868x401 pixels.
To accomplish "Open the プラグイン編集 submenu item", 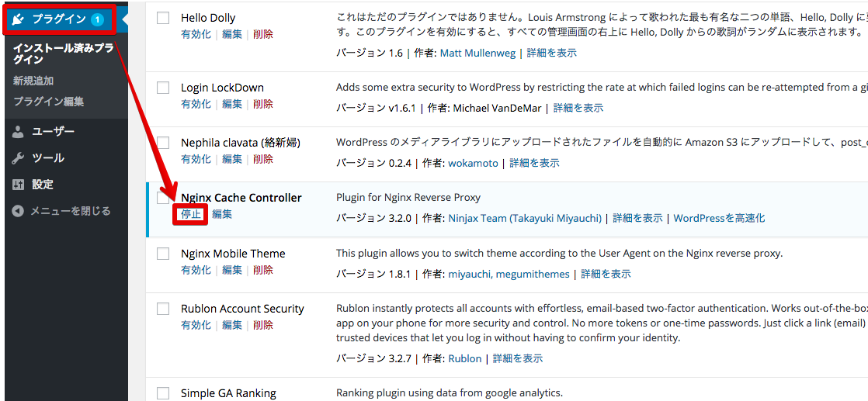I will tap(49, 102).
